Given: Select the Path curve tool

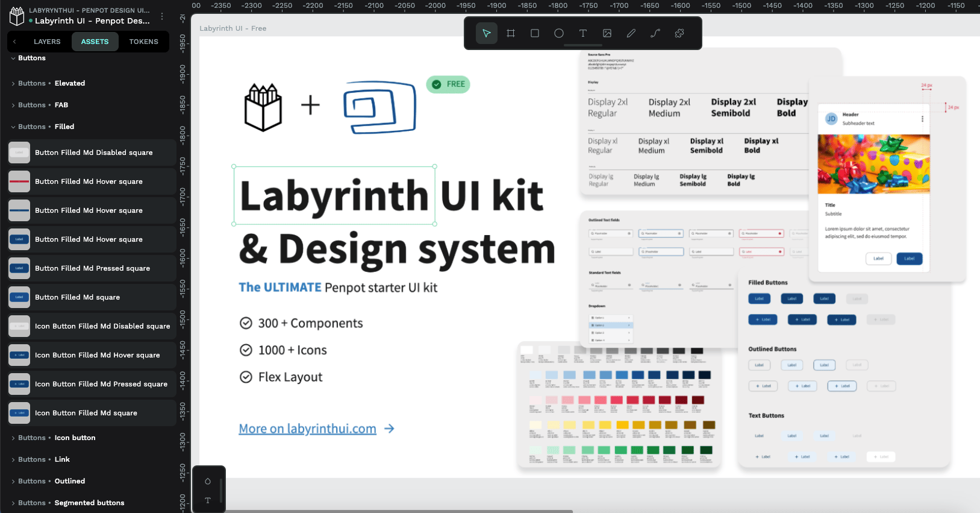Looking at the screenshot, I should tap(655, 33).
